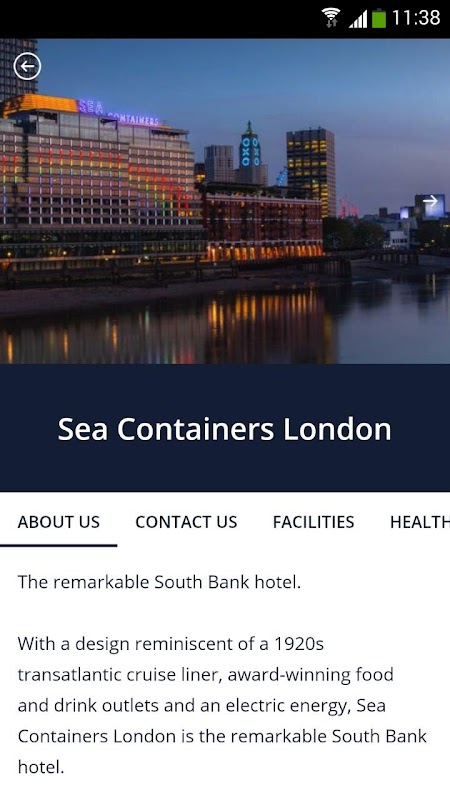The width and height of the screenshot is (450, 800).
Task: Tap the next image arrow on photo
Action: pyautogui.click(x=430, y=201)
